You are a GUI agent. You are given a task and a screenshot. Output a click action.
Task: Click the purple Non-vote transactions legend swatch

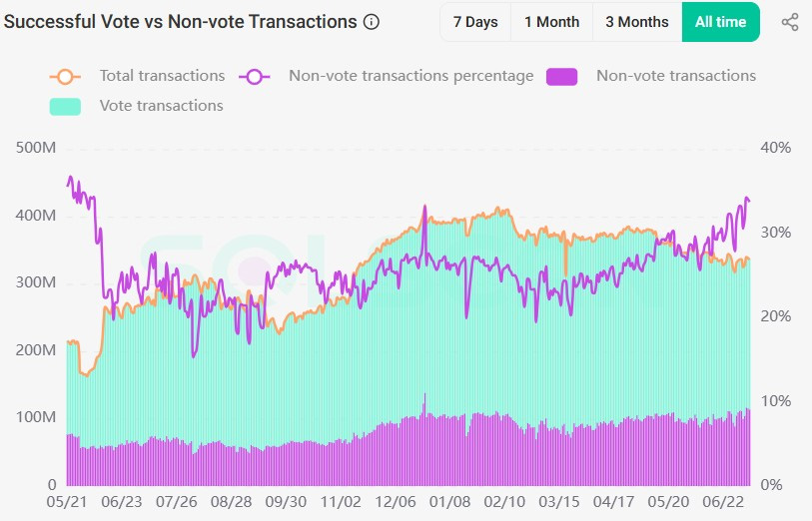pyautogui.click(x=562, y=76)
